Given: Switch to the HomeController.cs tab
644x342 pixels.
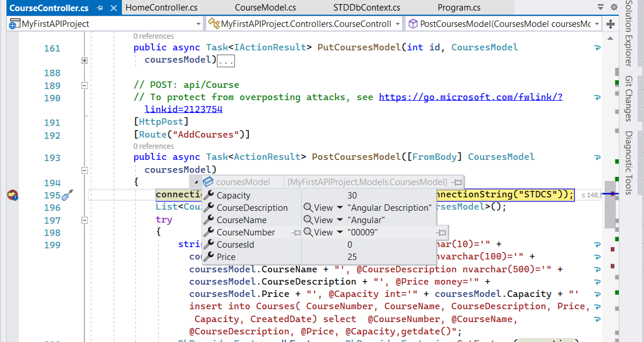Looking at the screenshot, I should (x=161, y=8).
